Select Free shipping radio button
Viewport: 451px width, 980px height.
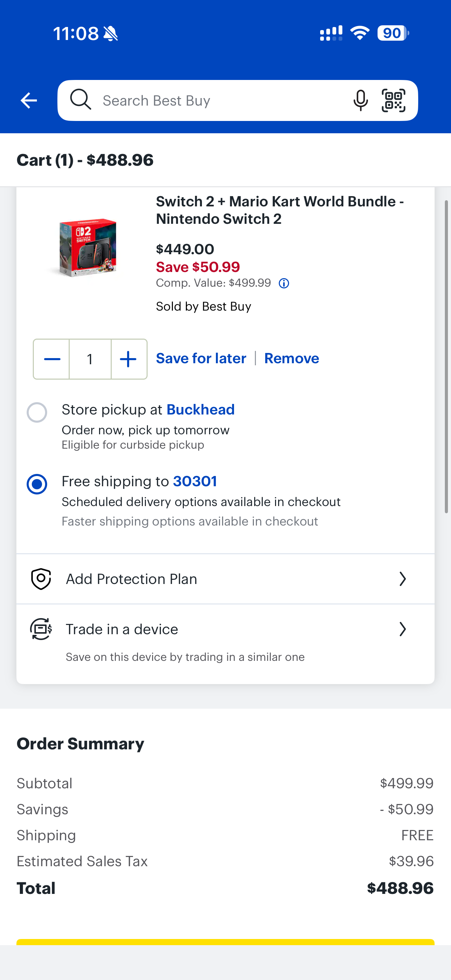pos(37,484)
